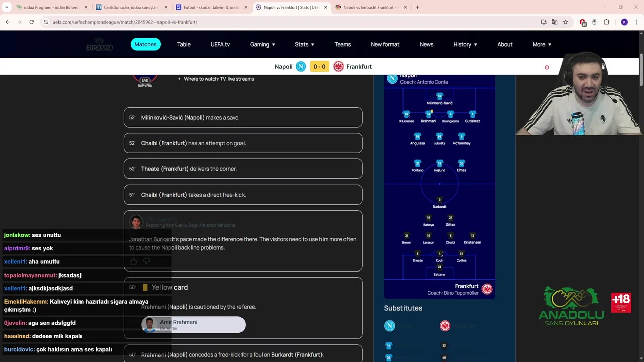This screenshot has width=644, height=362.
Task: Click 'Chaibi (Frankfurt) has an attempt on goal' event
Action: [x=243, y=143]
